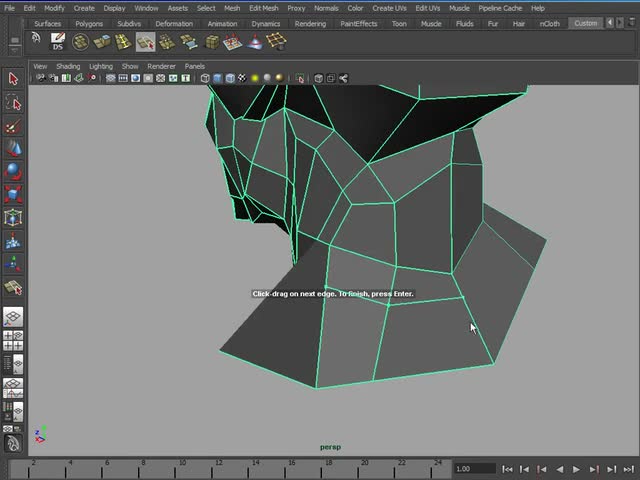Pick the Rotate tool sphere icon

pos(13,171)
